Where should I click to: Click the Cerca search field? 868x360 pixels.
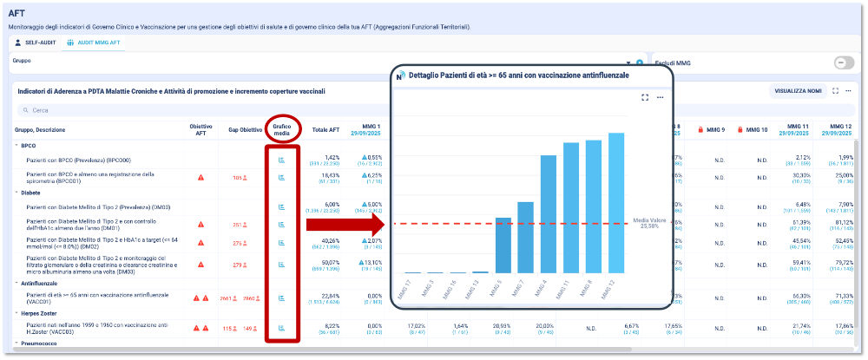point(174,110)
